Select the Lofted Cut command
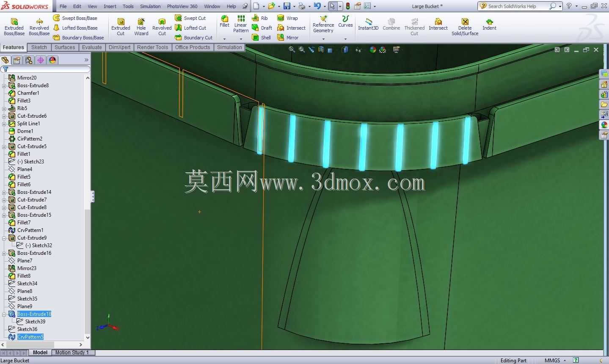This screenshot has width=609, height=364. 190,28
